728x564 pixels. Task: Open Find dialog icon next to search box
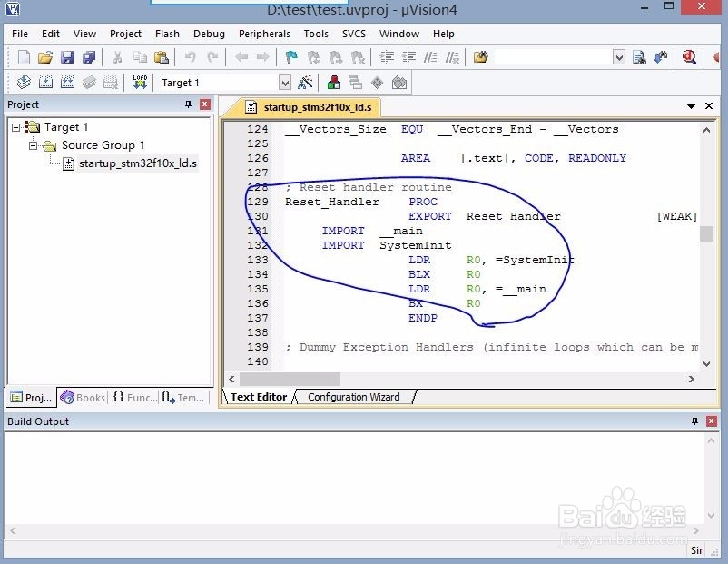639,57
